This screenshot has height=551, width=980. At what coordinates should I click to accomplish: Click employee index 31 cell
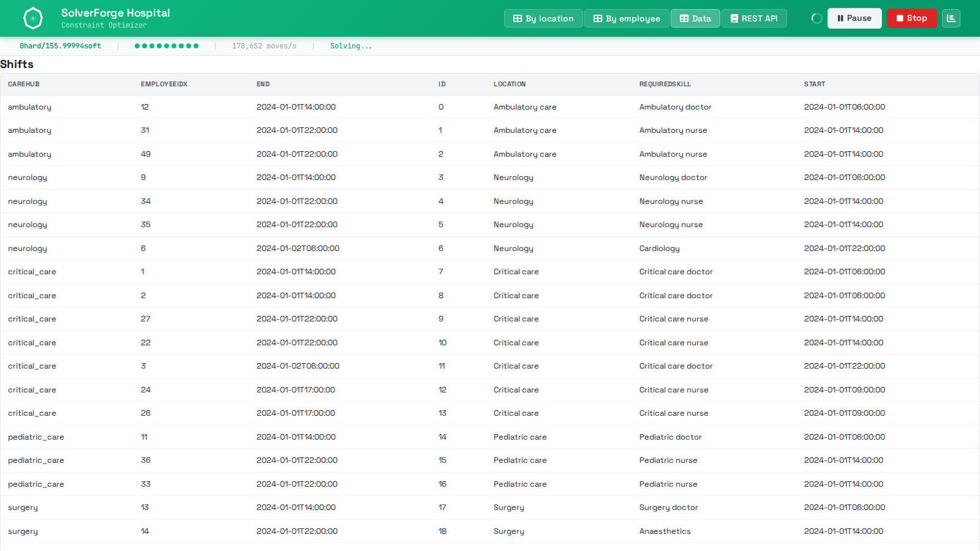(x=145, y=130)
